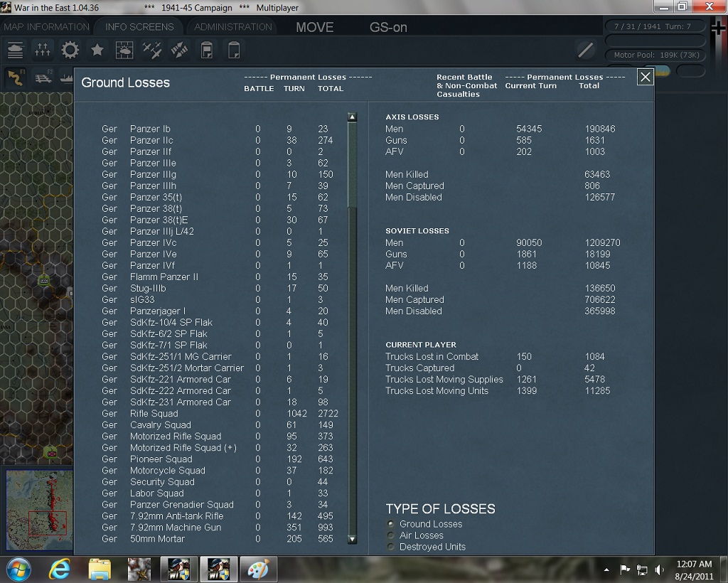
Task: Click the losses list scroll-down arrow
Action: click(x=353, y=540)
